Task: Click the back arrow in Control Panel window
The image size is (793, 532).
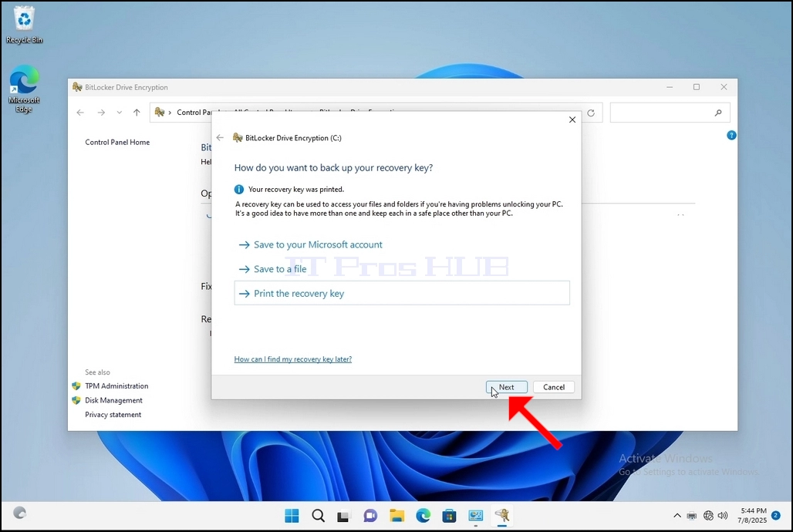Action: pos(80,113)
